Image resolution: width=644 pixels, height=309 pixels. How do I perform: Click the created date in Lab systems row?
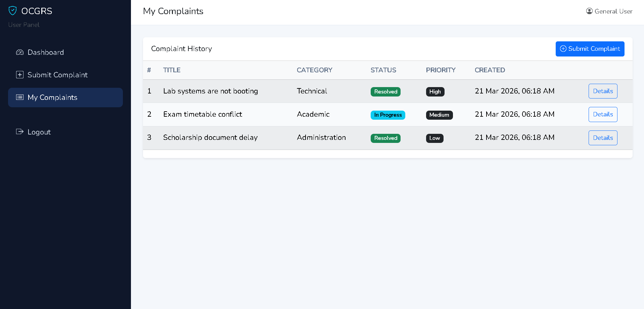click(515, 91)
